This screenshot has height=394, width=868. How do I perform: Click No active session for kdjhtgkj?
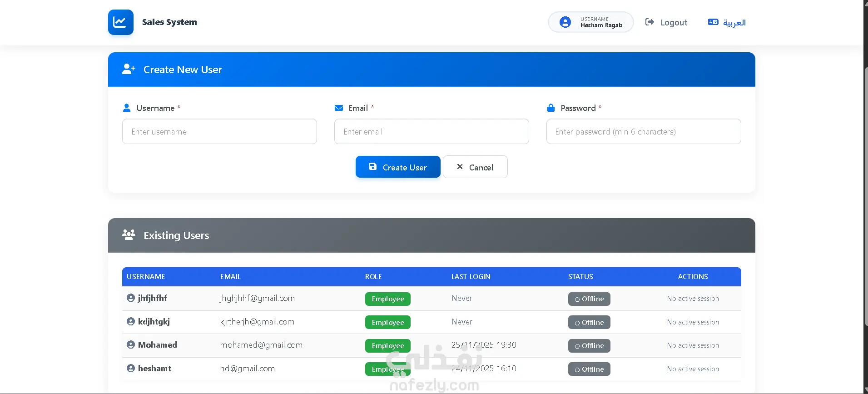693,322
